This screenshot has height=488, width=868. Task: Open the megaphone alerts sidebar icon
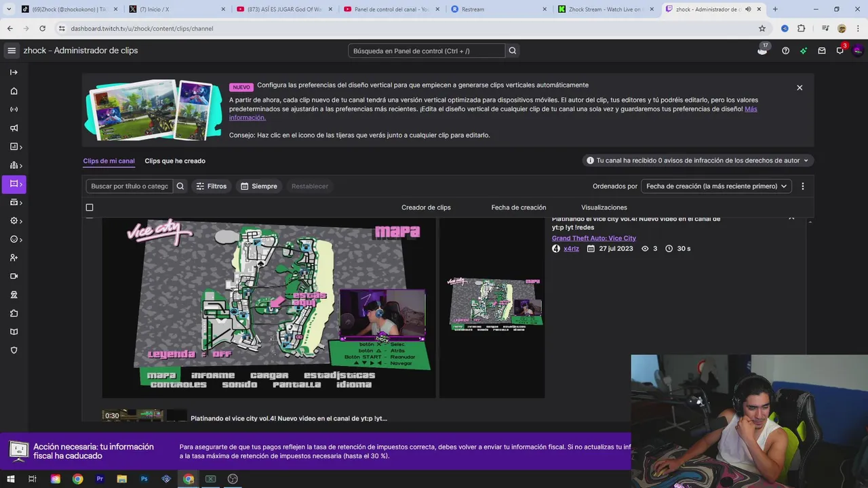[x=14, y=128]
